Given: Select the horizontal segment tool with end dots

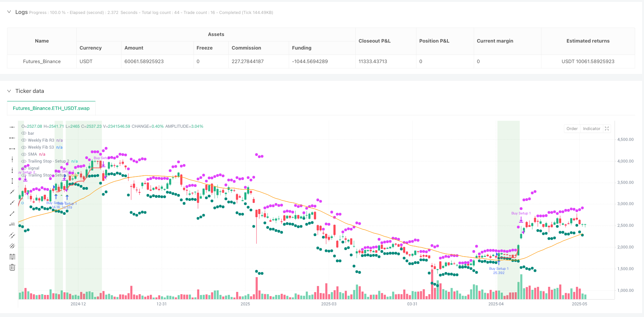Looking at the screenshot, I should [12, 149].
